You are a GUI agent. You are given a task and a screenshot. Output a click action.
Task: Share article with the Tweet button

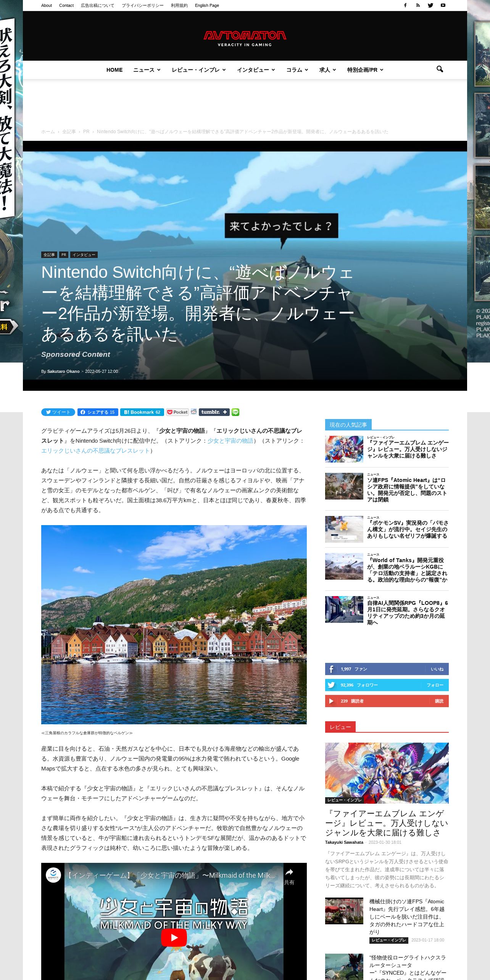pos(58,412)
